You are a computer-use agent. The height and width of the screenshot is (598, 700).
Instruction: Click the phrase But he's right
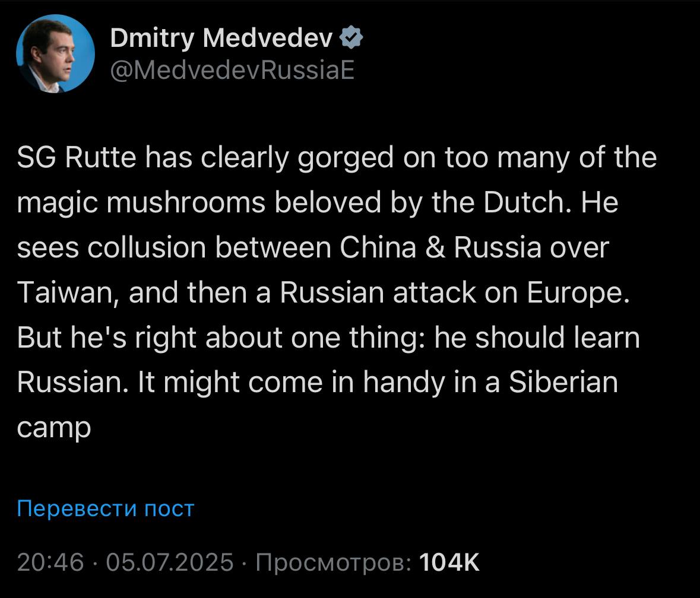tap(106, 338)
